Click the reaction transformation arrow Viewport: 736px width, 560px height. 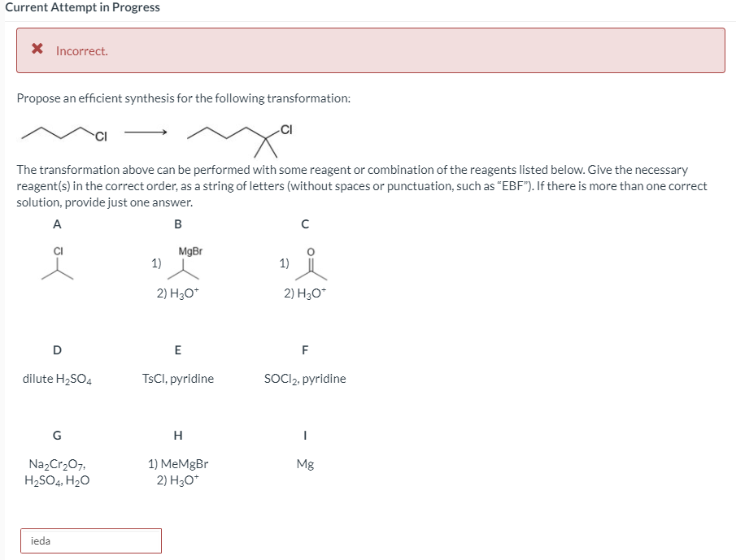click(146, 132)
